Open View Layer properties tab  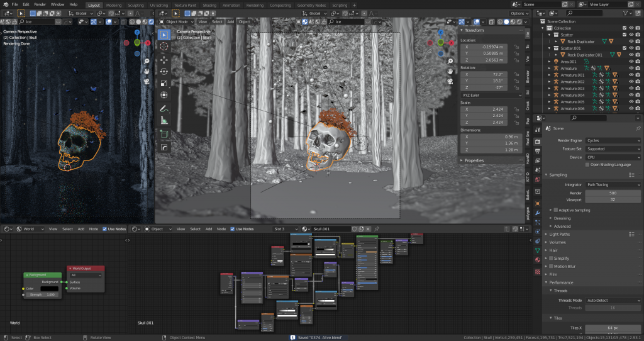[538, 160]
